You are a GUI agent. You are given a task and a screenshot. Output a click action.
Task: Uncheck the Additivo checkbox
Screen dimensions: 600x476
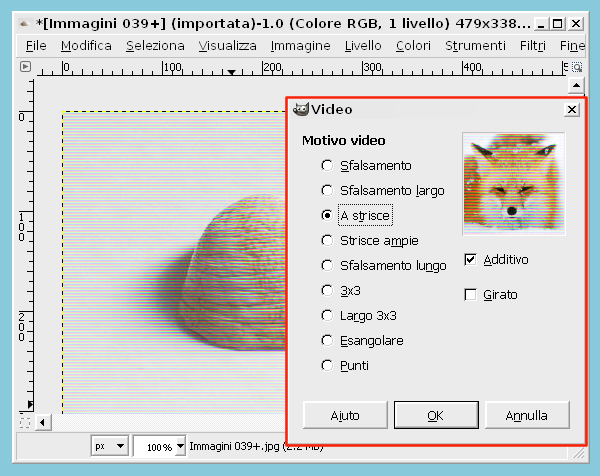(x=471, y=260)
